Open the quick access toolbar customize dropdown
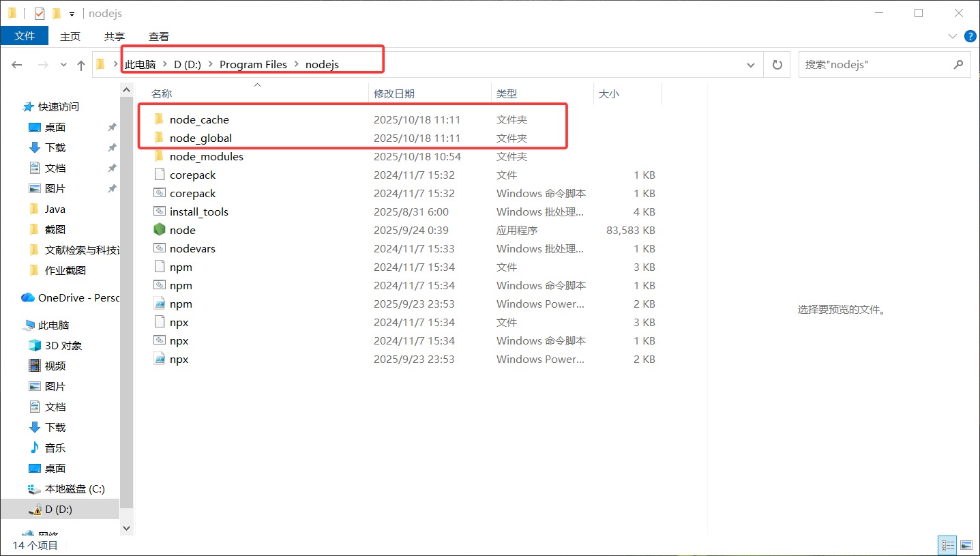The height and width of the screenshot is (556, 980). [72, 14]
